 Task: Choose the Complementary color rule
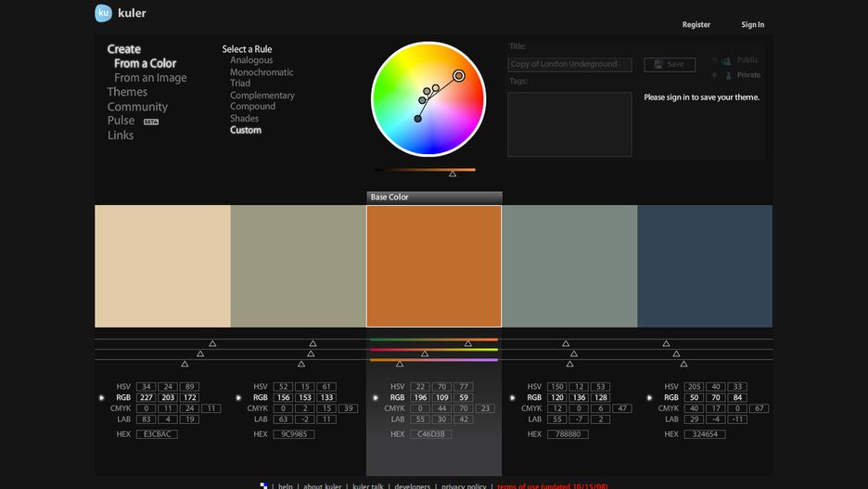(262, 96)
